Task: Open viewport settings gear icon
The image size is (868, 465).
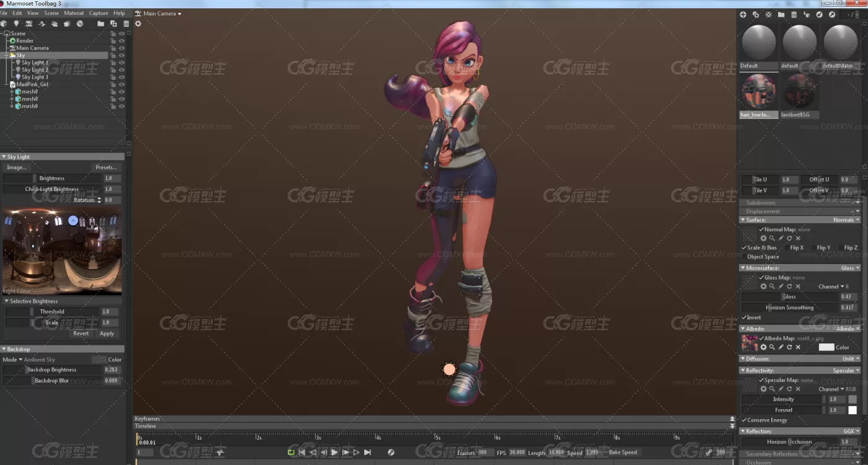Action: [138, 24]
